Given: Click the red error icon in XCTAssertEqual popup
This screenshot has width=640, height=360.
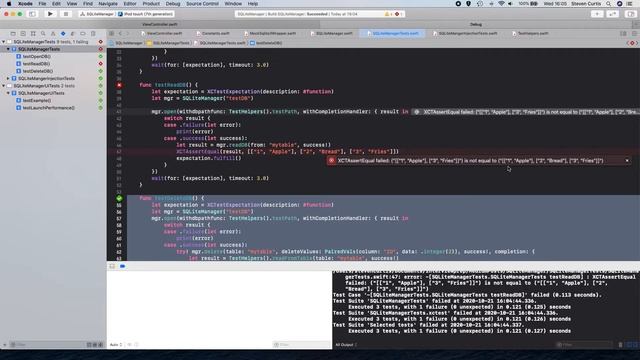Looking at the screenshot, I should click(331, 160).
